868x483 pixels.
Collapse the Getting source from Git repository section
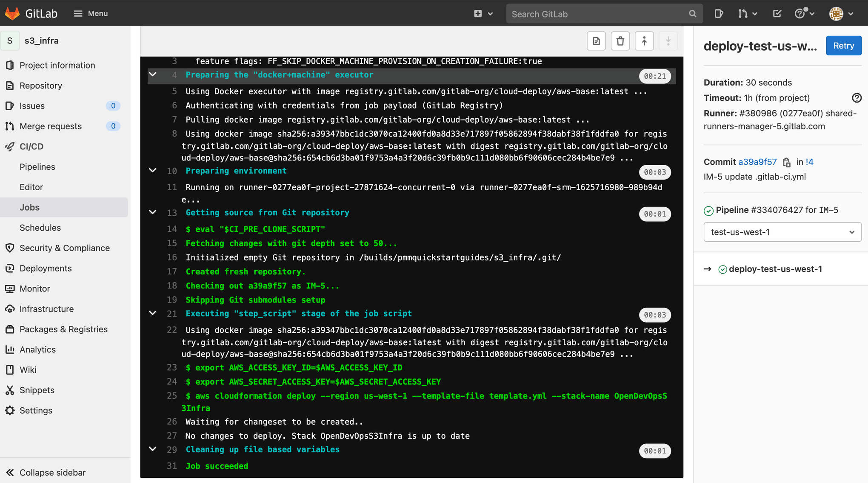click(x=153, y=214)
